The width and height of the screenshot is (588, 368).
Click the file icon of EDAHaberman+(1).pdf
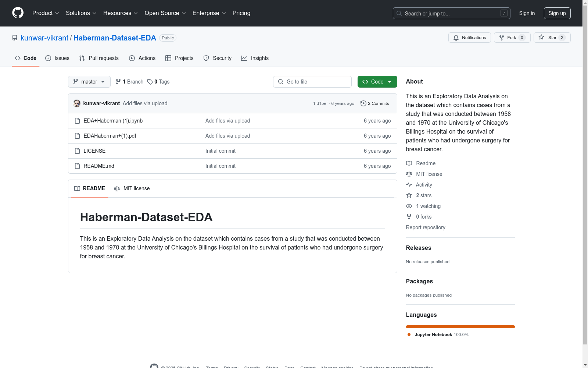tap(77, 136)
